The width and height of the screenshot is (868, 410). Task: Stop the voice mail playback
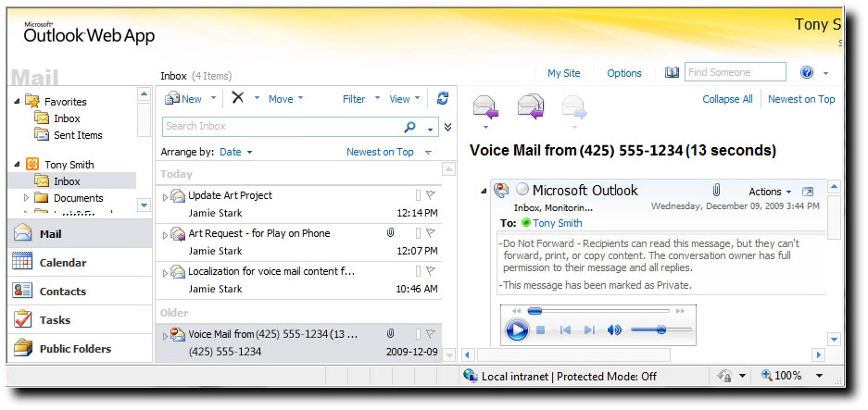coord(541,330)
